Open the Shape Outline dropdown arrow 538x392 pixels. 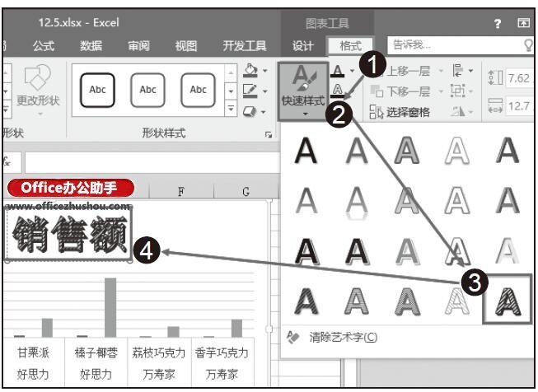coord(265,91)
